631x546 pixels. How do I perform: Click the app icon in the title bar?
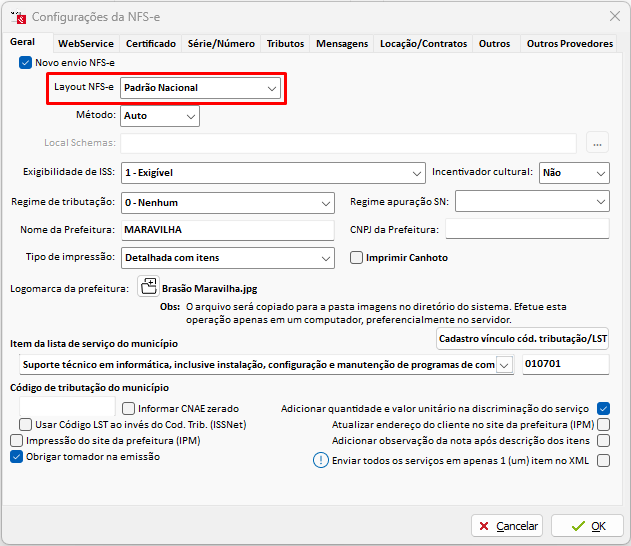18,17
